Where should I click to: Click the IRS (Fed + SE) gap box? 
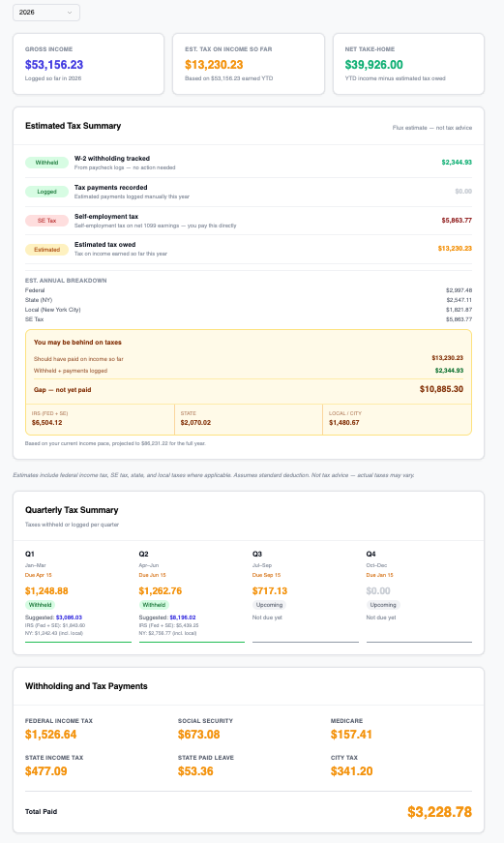tap(100, 419)
